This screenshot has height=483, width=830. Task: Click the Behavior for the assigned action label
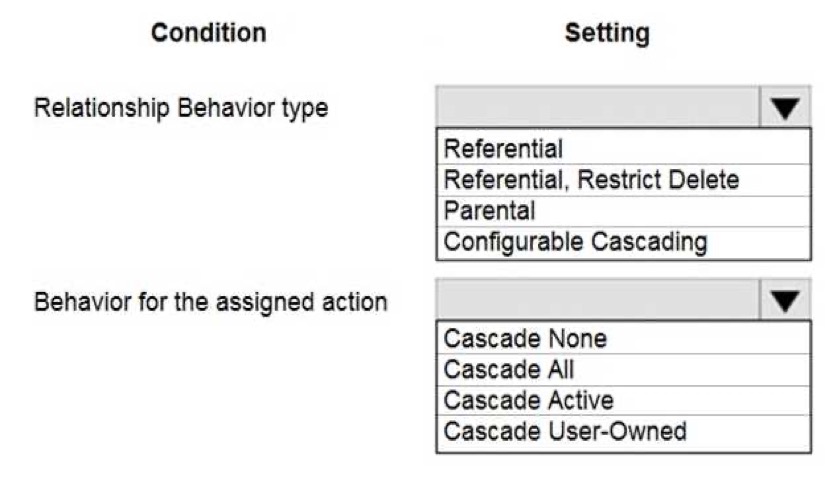pyautogui.click(x=211, y=302)
